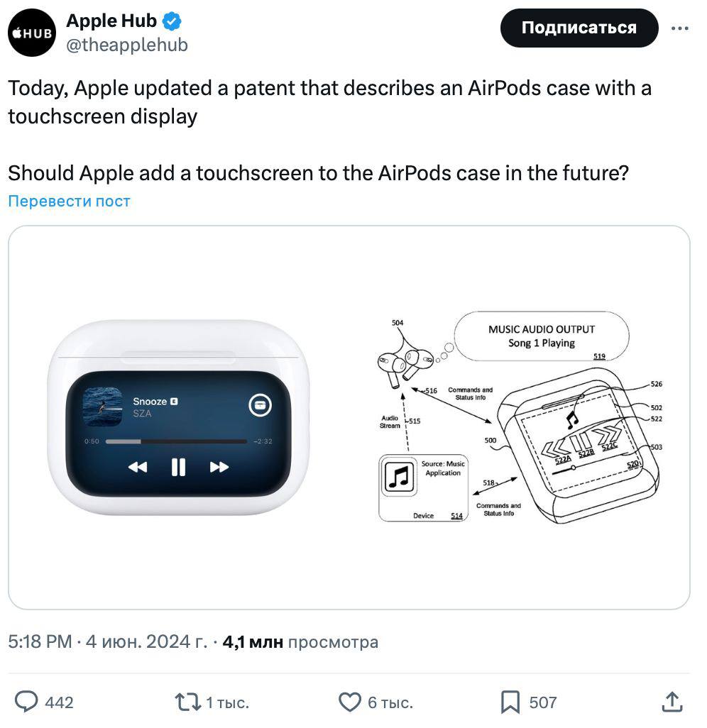Open the three-dot more options menu
Image resolution: width=707 pixels, height=728 pixels.
[679, 28]
